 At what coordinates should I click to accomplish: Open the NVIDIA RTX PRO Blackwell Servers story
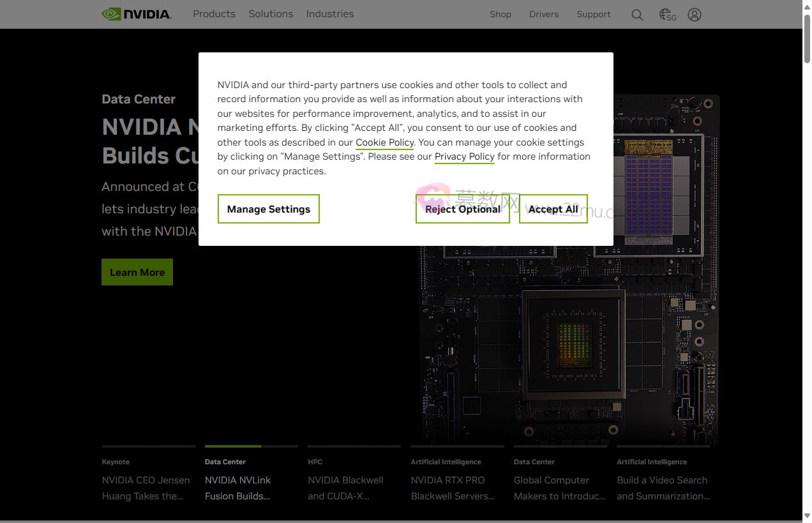(x=453, y=488)
